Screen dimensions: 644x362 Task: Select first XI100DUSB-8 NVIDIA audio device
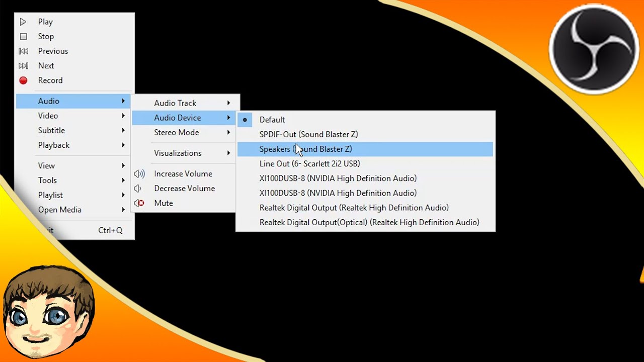[365, 178]
